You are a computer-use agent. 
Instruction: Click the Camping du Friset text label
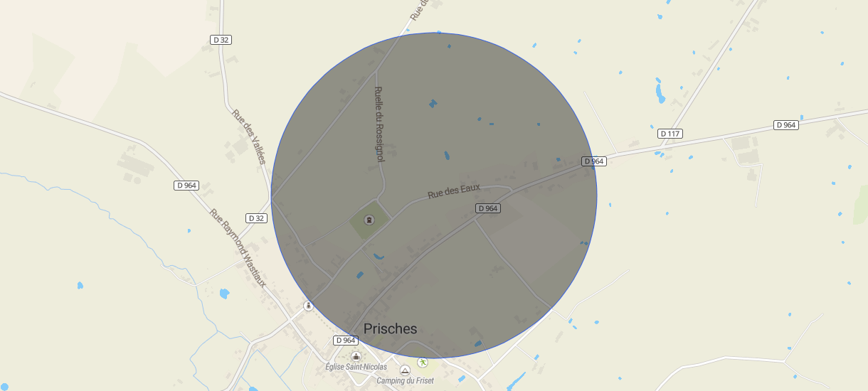405,381
